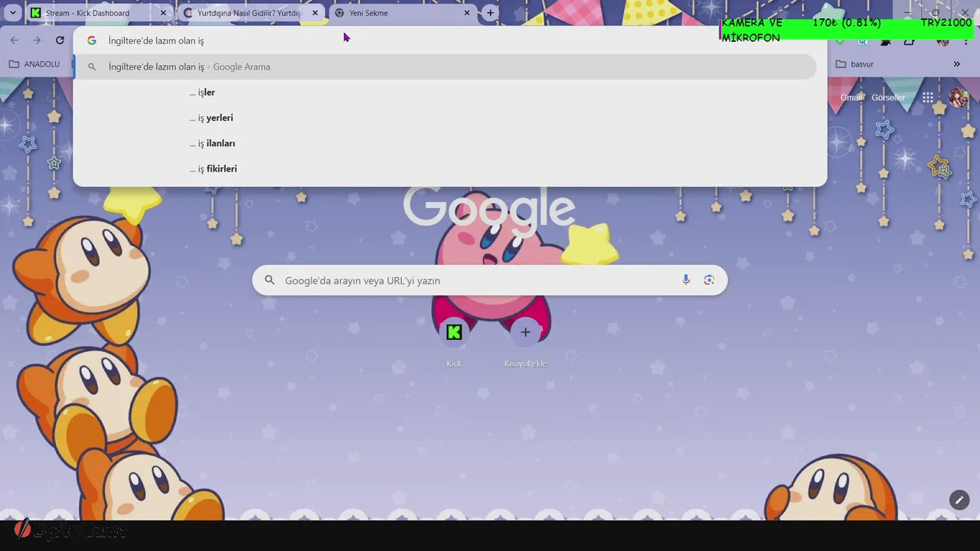The image size is (980, 551).
Task: Open the Gmail link
Action: click(x=851, y=97)
